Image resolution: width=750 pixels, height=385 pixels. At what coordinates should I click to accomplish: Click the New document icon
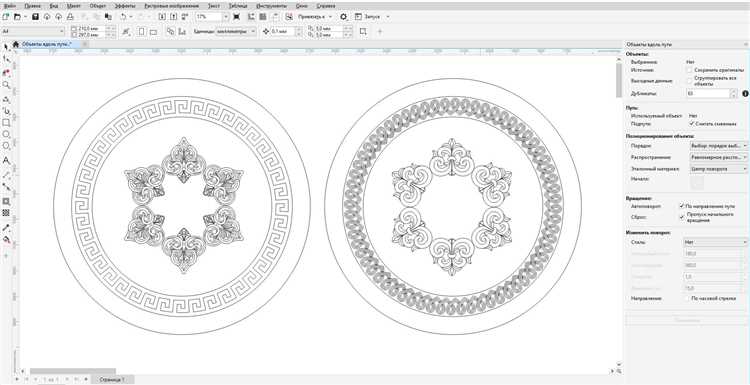6,17
